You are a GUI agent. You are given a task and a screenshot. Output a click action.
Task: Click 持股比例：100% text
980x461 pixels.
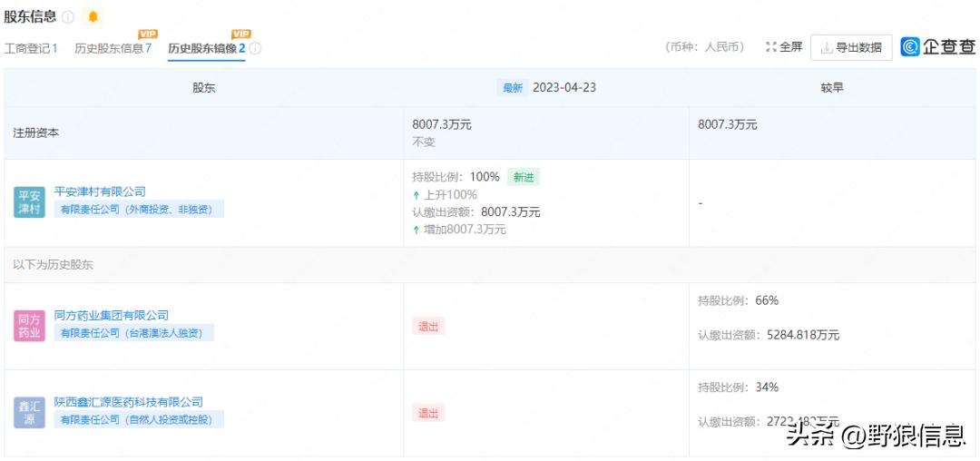click(x=456, y=177)
